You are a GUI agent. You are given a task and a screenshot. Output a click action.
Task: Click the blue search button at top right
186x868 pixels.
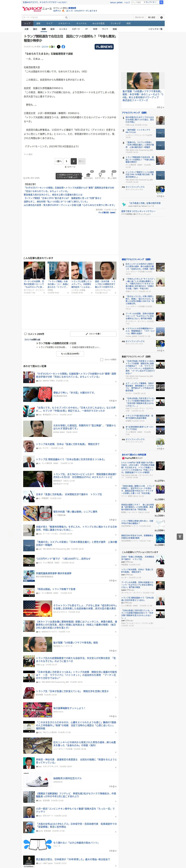click(x=161, y=2)
